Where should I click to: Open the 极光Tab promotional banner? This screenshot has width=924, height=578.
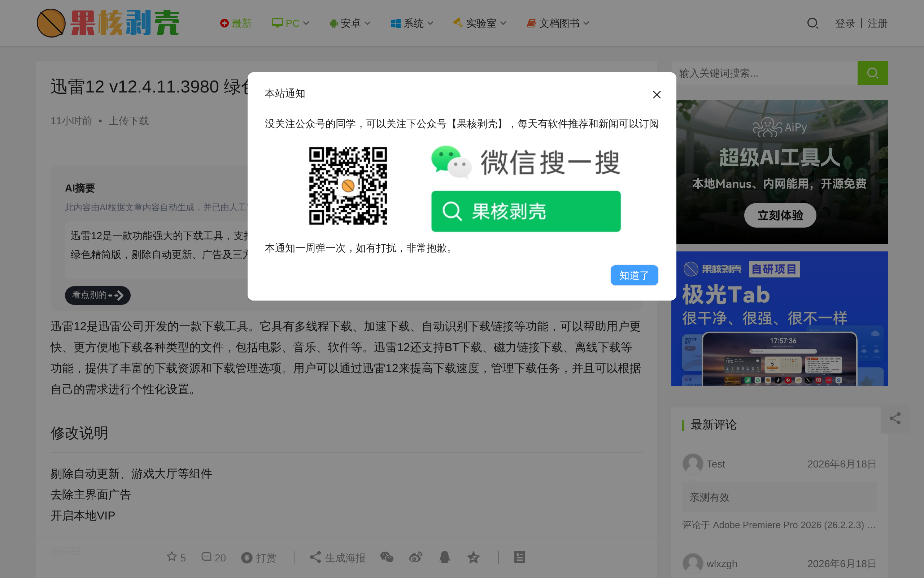(779, 318)
